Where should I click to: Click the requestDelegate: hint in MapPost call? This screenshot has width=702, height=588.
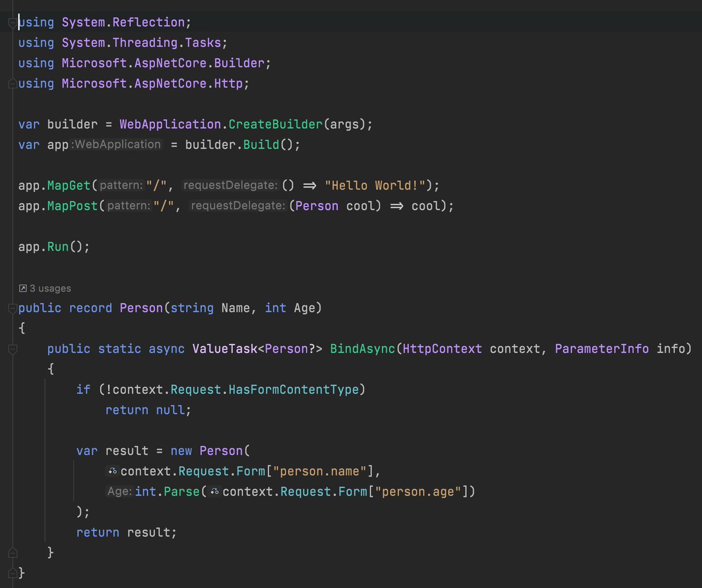(238, 206)
